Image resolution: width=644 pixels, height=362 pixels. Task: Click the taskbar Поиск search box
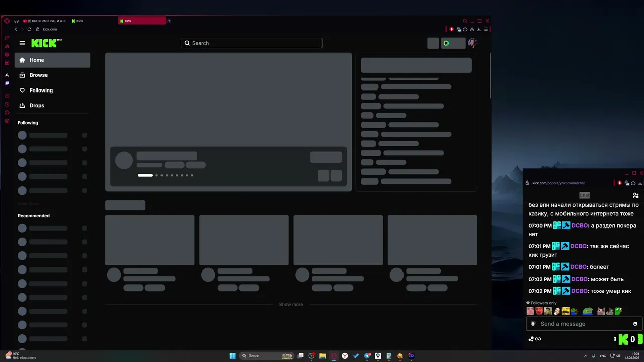[267, 356]
